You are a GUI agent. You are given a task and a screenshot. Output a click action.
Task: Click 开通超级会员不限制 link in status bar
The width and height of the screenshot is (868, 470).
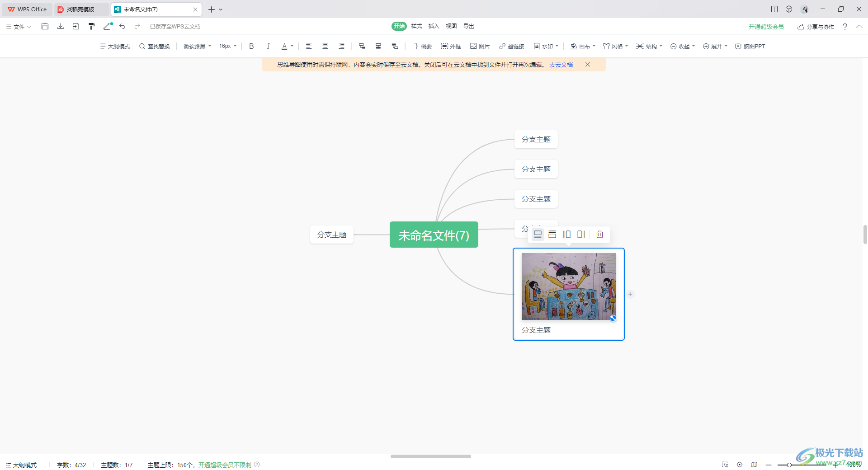[x=225, y=465]
